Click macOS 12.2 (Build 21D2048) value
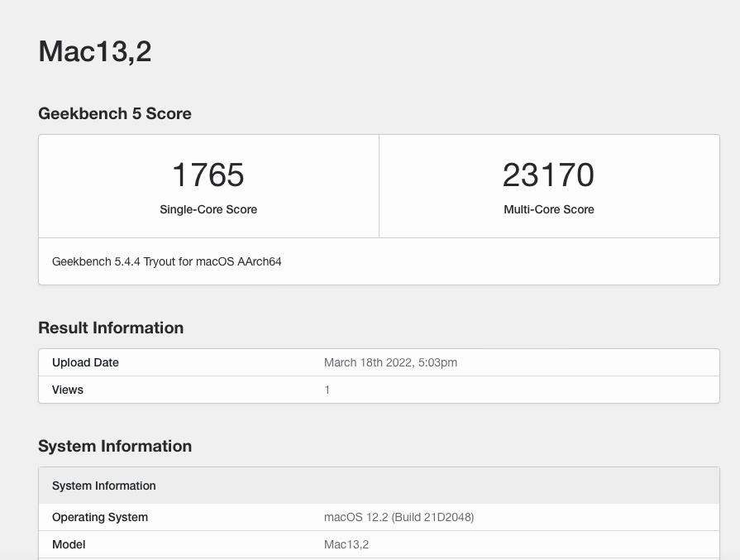The image size is (740, 560). pyautogui.click(x=399, y=518)
